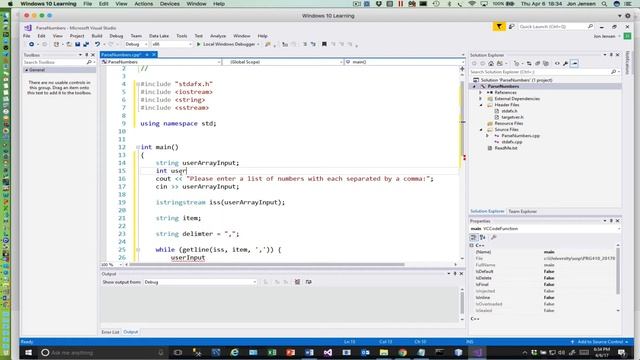Click the Jon Jensen account name

point(604,36)
